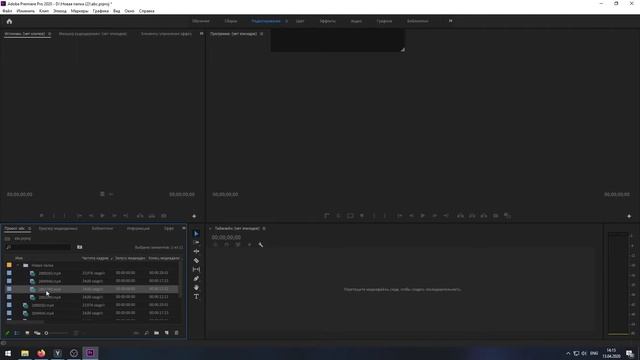Click the trash Clear icon in Project panel
This screenshot has height=360, width=640.
click(x=177, y=333)
